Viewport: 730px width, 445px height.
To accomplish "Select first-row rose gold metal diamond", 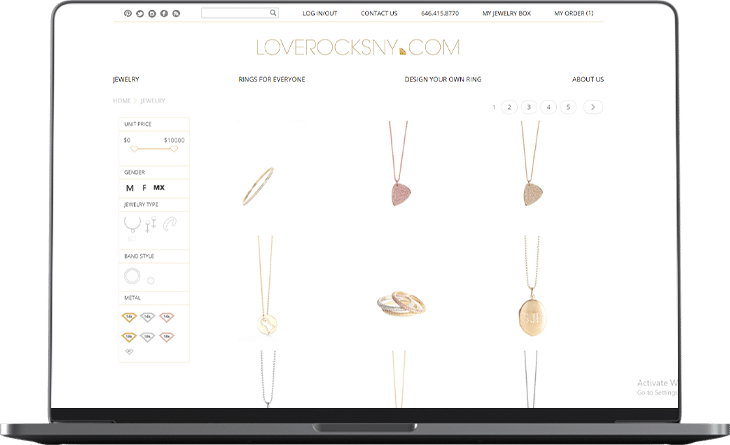I will pyautogui.click(x=167, y=317).
